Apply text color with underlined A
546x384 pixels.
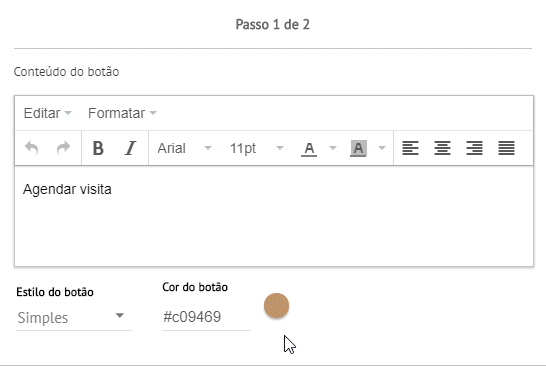click(x=309, y=148)
